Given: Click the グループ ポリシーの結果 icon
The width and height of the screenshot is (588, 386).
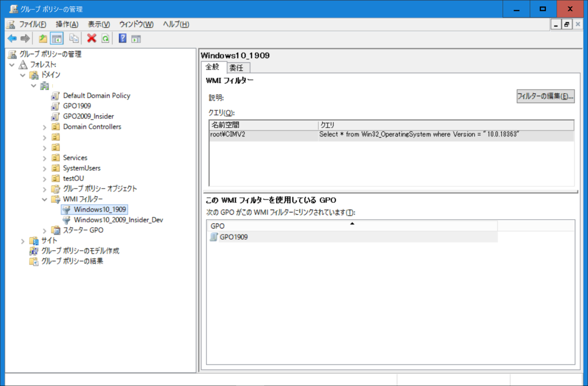Looking at the screenshot, I should coord(34,261).
